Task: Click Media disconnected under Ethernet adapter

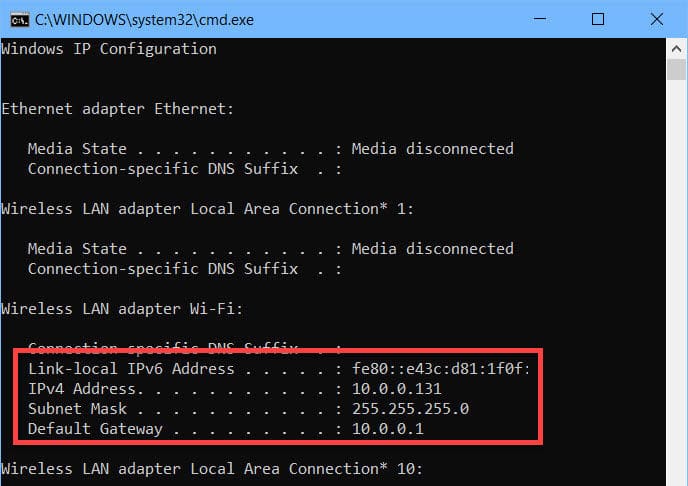Action: pos(433,149)
